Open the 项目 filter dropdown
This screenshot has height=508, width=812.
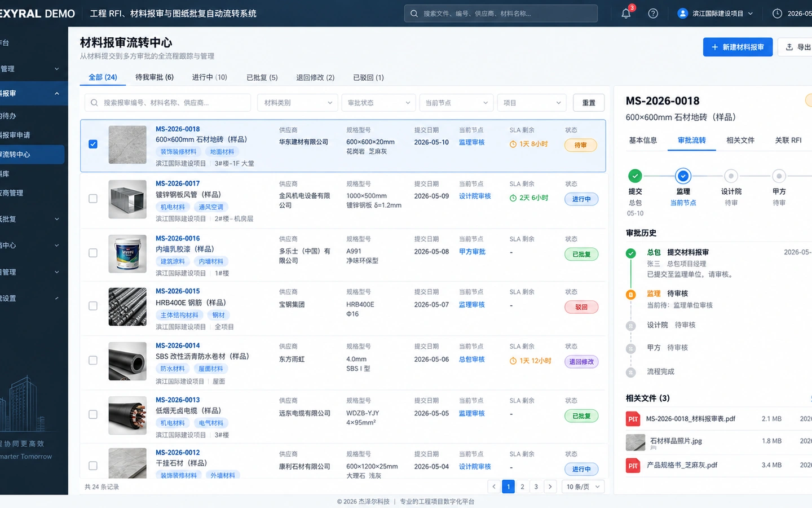(x=532, y=103)
